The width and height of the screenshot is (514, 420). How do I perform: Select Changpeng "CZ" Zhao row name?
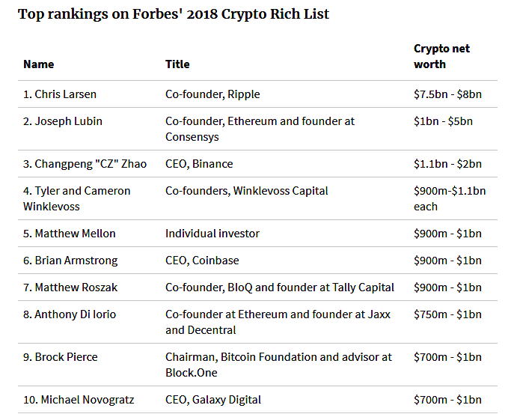[x=85, y=164]
